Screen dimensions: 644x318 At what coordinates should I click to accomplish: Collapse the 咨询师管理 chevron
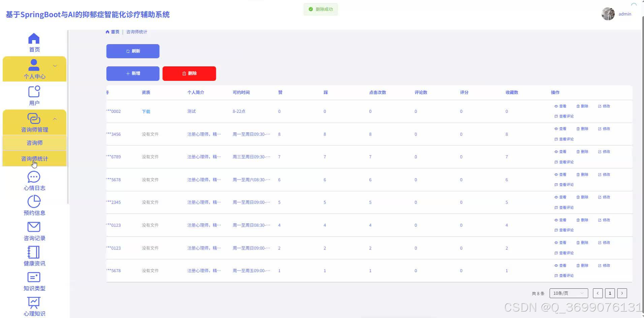(x=55, y=119)
